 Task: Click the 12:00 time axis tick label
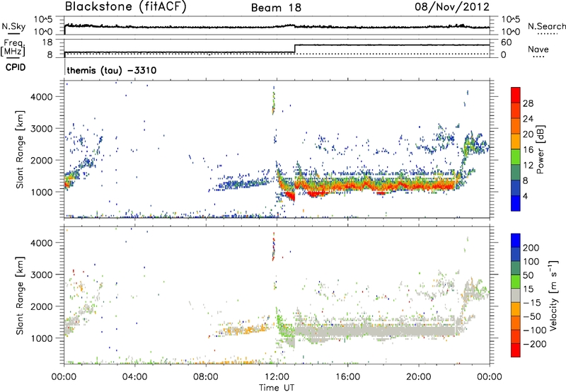(277, 377)
